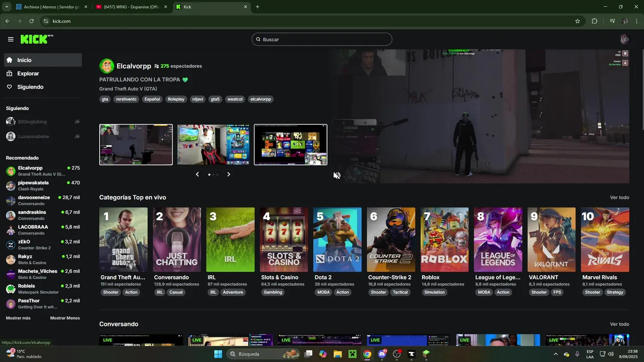Open sandraskins avatar in Recomendado
The width and height of the screenshot is (644, 362).
(11, 215)
